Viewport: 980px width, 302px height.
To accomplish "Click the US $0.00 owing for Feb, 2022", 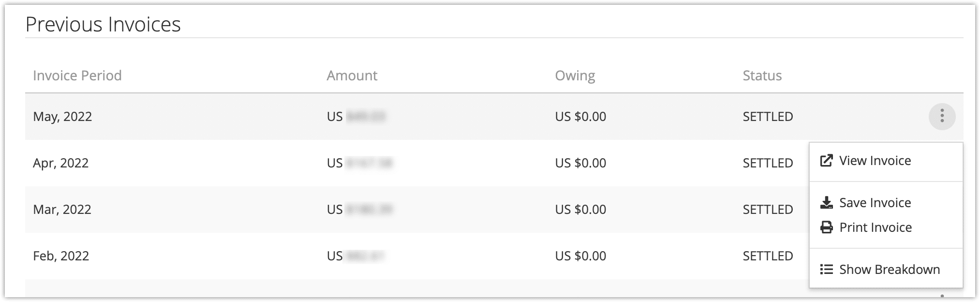I will point(580,256).
